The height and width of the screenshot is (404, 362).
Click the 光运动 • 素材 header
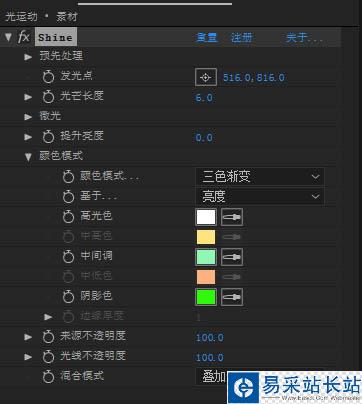[x=41, y=16]
